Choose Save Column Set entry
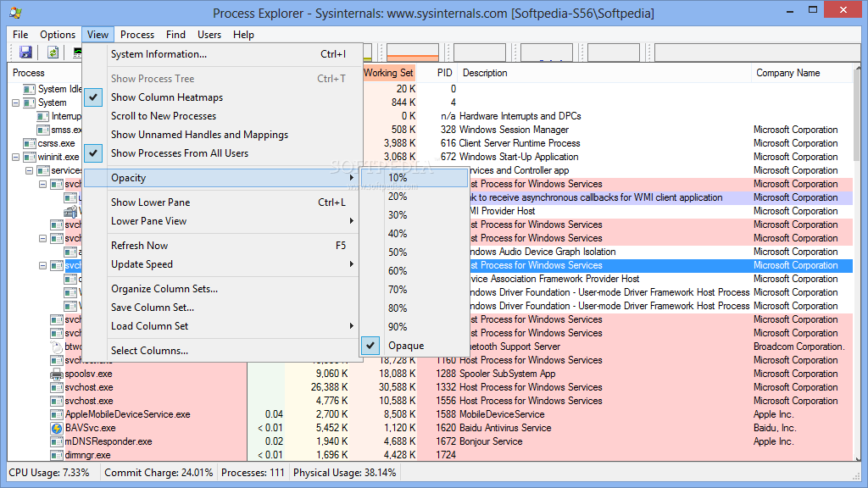Screen dimensions: 868x488 (x=223, y=308)
